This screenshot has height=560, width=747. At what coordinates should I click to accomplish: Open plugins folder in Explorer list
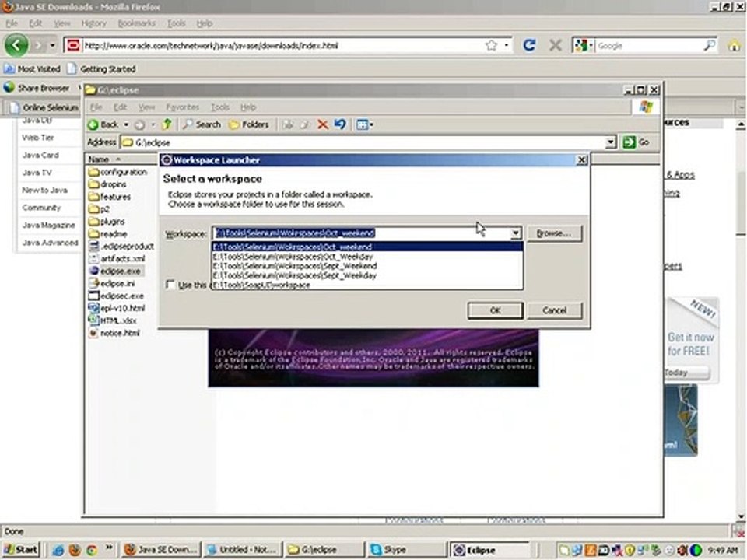tap(107, 222)
